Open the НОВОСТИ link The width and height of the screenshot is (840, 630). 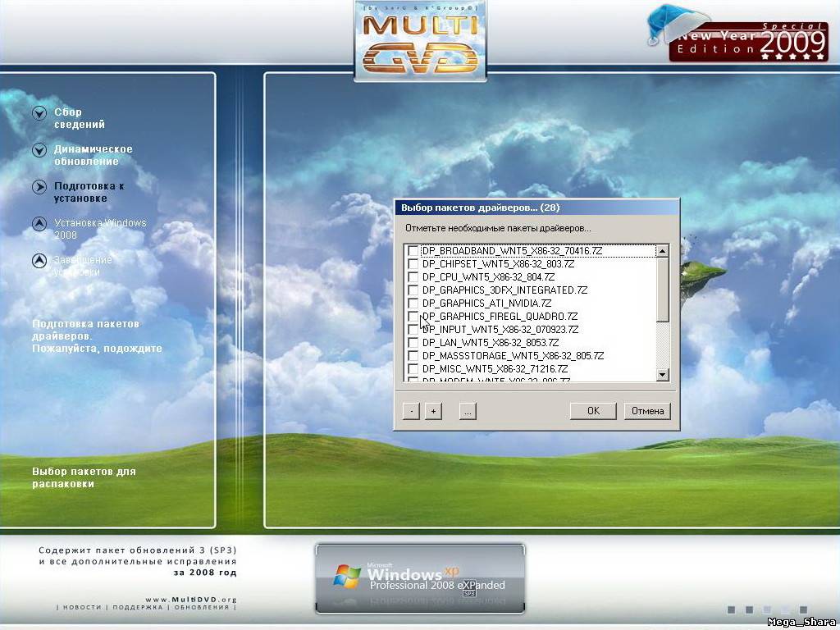(82, 608)
